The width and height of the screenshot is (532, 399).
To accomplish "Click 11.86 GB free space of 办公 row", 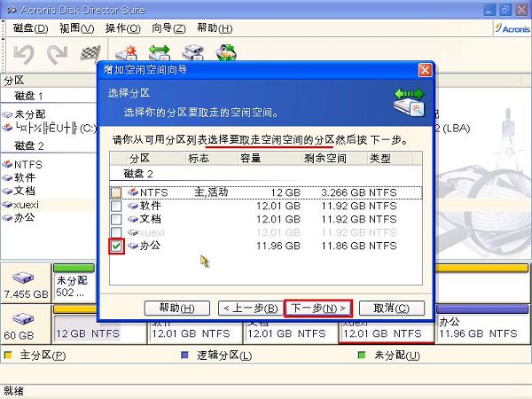I will (344, 246).
